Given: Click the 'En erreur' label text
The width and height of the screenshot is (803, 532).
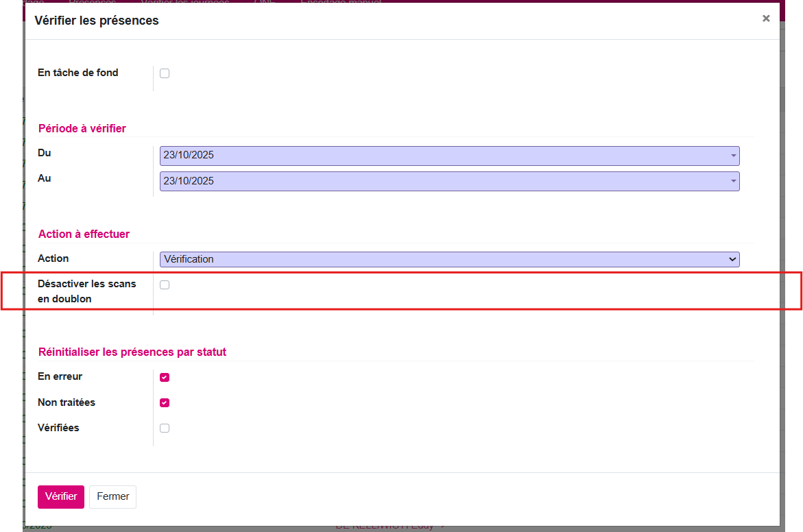Looking at the screenshot, I should [60, 376].
